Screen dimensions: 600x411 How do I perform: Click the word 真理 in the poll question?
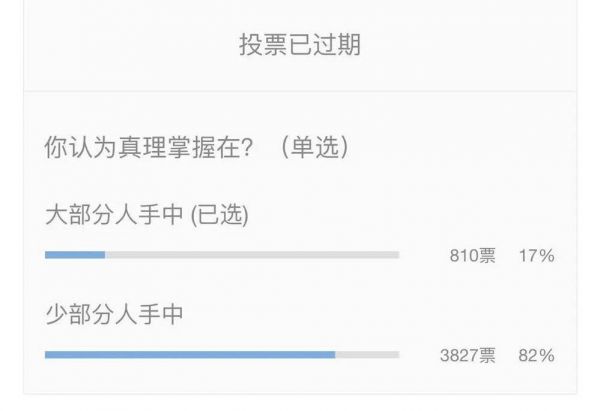click(x=133, y=147)
